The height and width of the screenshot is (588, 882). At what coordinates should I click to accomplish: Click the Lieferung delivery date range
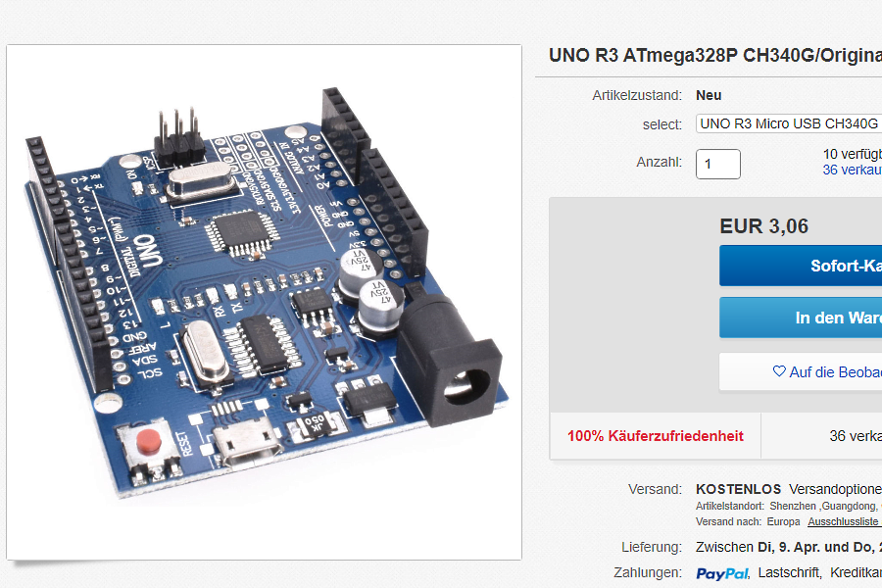[x=789, y=547]
